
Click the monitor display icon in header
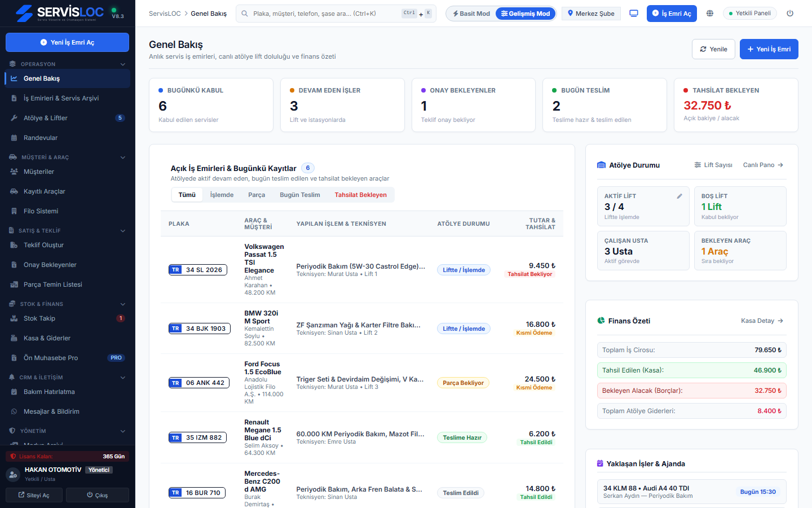tap(634, 14)
